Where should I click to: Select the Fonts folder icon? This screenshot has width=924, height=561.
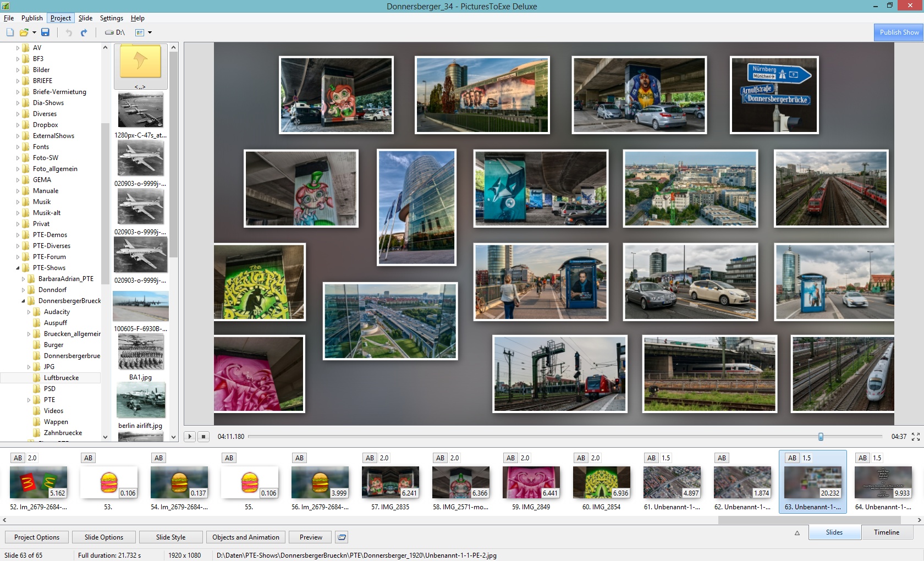(26, 147)
